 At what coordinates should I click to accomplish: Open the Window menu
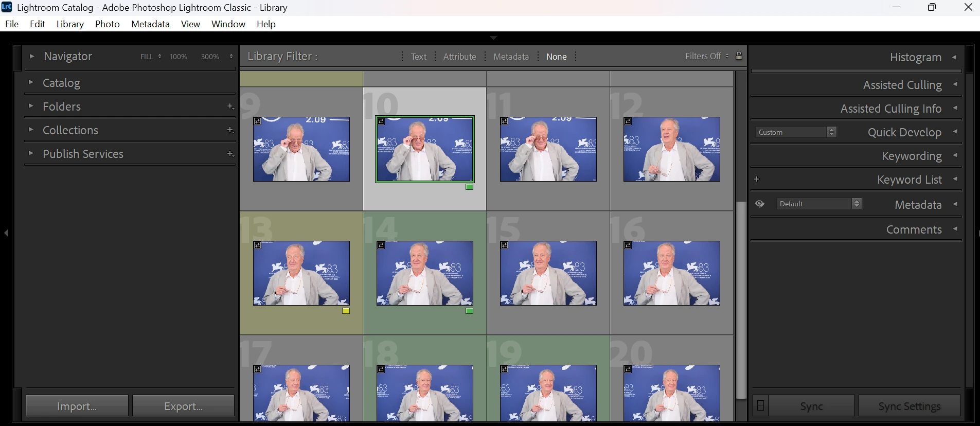coord(228,24)
